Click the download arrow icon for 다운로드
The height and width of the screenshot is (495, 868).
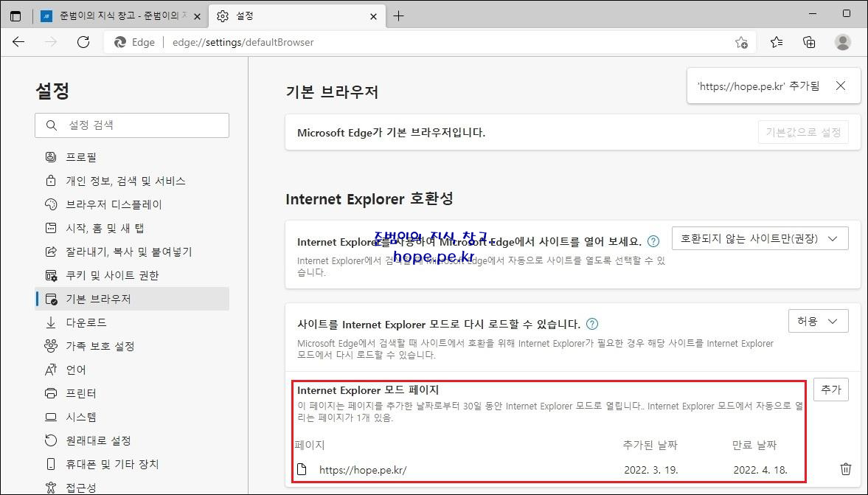[50, 322]
